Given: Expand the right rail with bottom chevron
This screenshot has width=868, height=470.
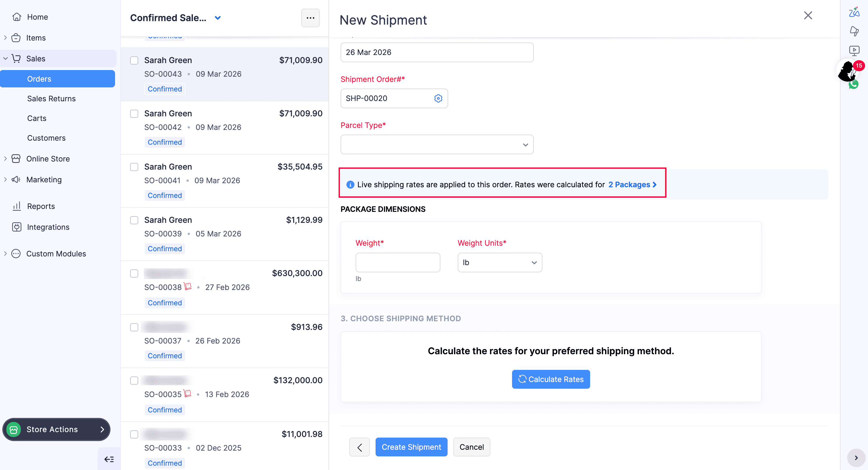Looking at the screenshot, I should [x=856, y=458].
